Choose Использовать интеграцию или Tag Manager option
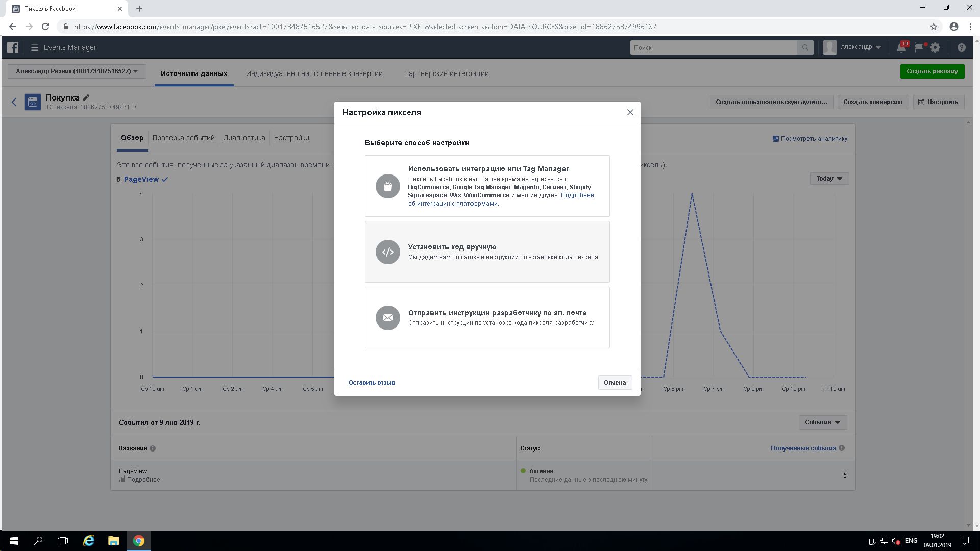The image size is (980, 551). [487, 186]
